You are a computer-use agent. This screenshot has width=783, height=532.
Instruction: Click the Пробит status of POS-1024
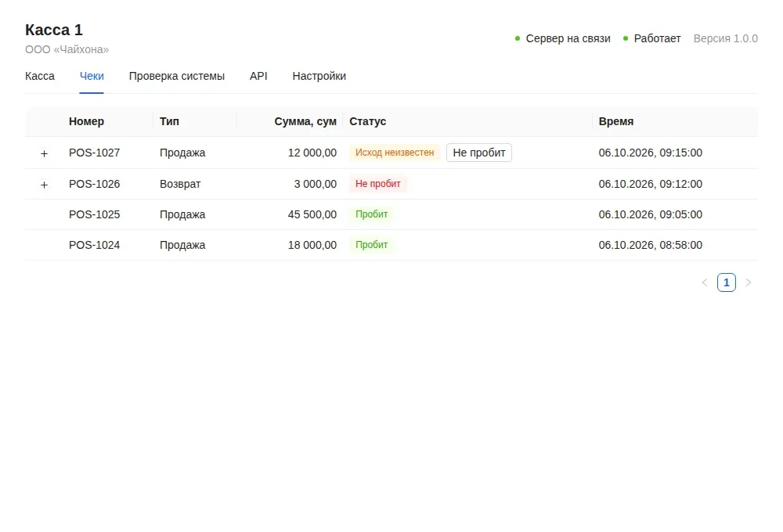pos(371,245)
